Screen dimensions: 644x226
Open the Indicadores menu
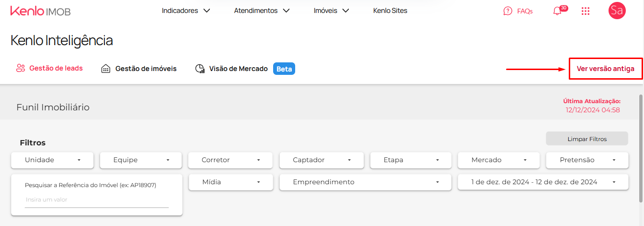coord(186,11)
